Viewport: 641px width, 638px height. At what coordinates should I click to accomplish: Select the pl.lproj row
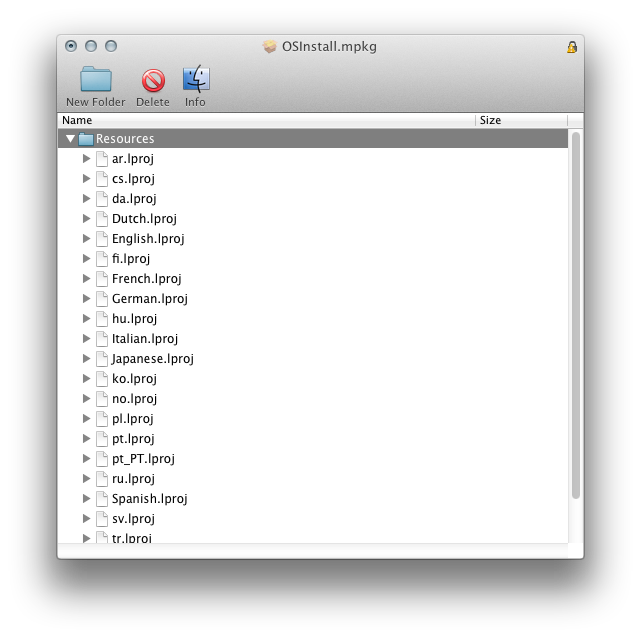pyautogui.click(x=313, y=419)
